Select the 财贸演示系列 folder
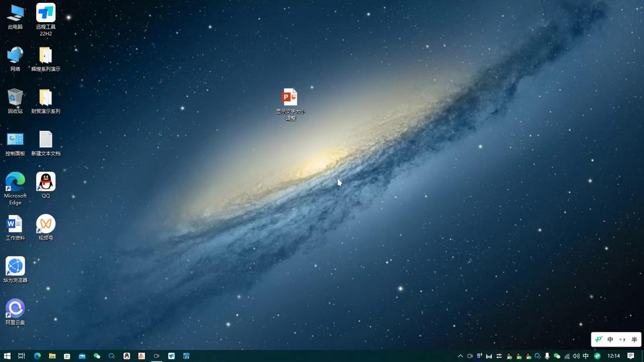The width and height of the screenshot is (644, 362). click(46, 98)
